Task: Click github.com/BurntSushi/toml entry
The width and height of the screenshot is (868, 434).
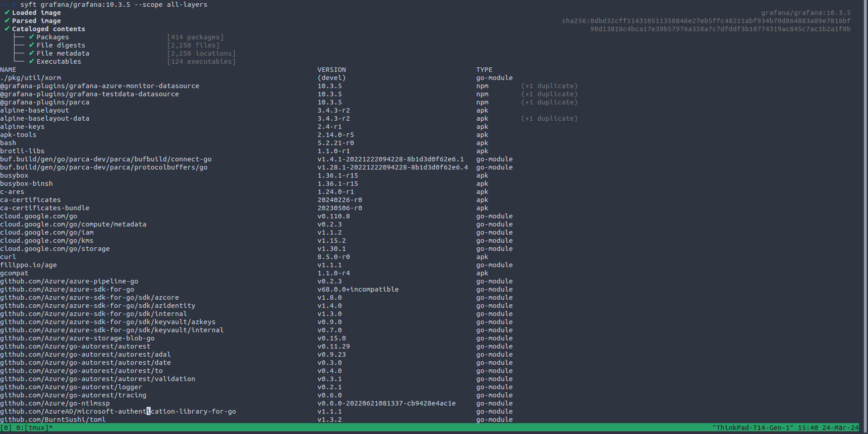Action: (x=53, y=420)
